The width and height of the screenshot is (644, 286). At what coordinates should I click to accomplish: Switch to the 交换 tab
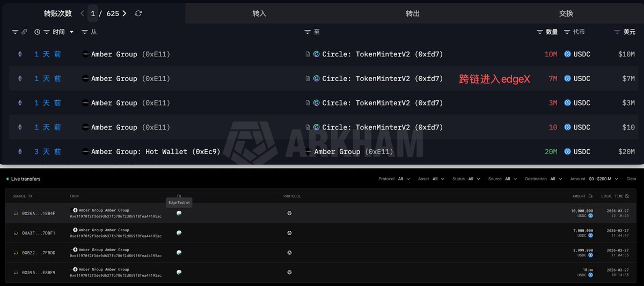pos(566,13)
